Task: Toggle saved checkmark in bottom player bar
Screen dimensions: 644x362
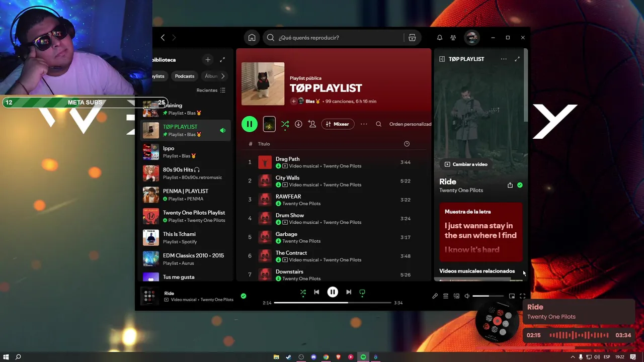Action: [x=244, y=296]
